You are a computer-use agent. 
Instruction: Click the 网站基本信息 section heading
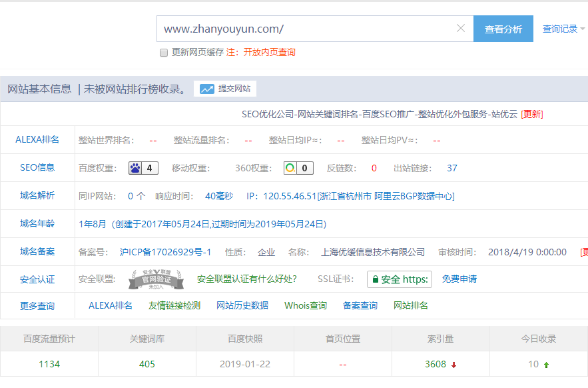tap(39, 89)
